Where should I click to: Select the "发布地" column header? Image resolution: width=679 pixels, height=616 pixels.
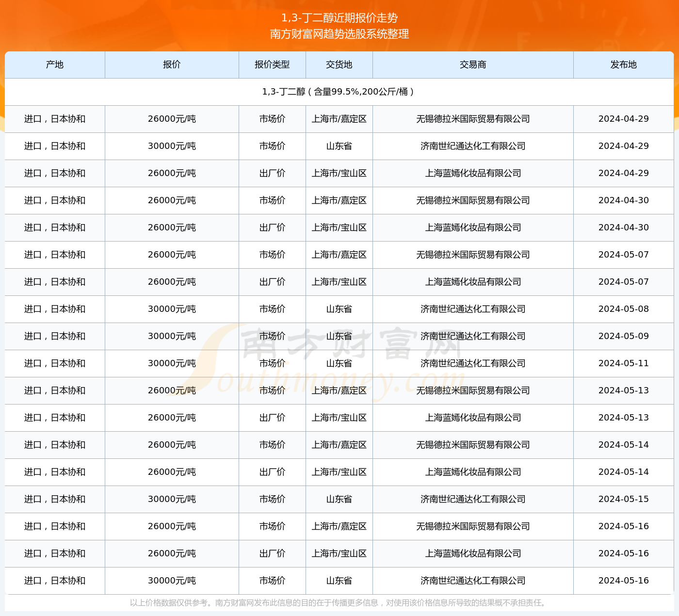[624, 65]
